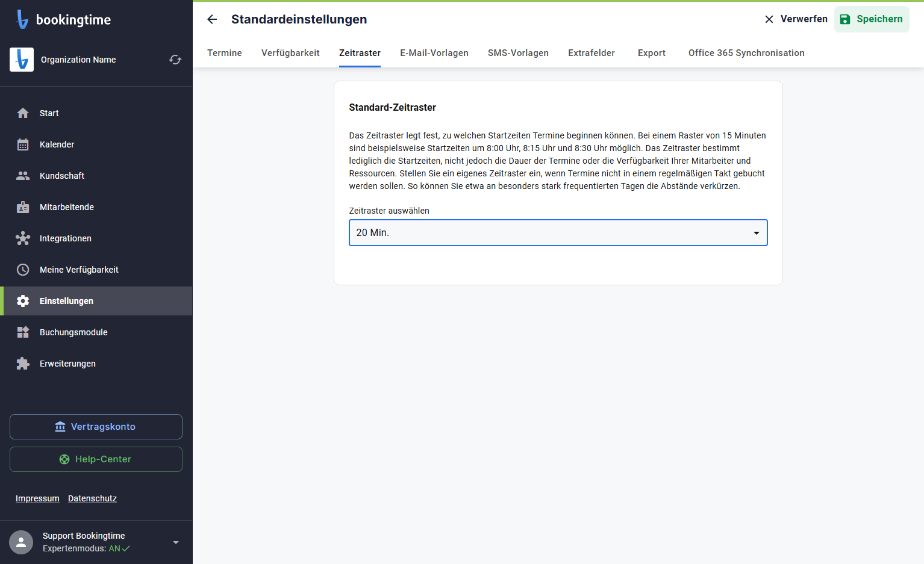Image resolution: width=924 pixels, height=564 pixels.
Task: Open the E-Mail-Vorlagen tab
Action: [x=434, y=53]
